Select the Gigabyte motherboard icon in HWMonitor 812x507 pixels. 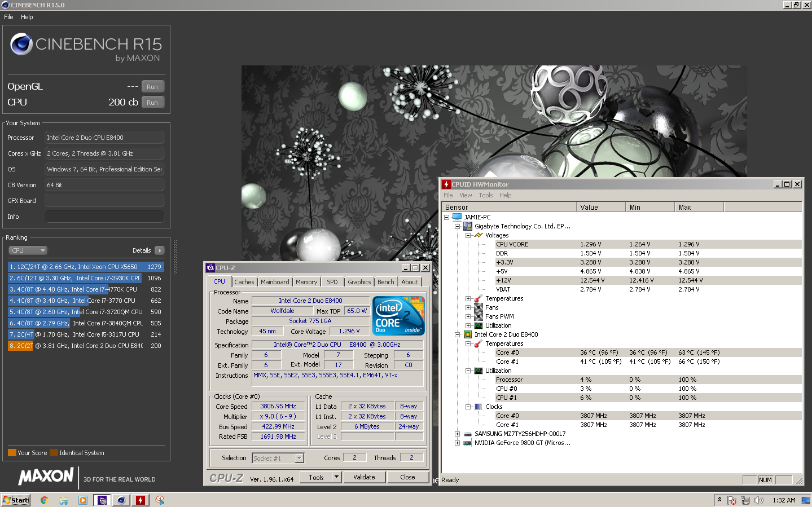coord(468,226)
